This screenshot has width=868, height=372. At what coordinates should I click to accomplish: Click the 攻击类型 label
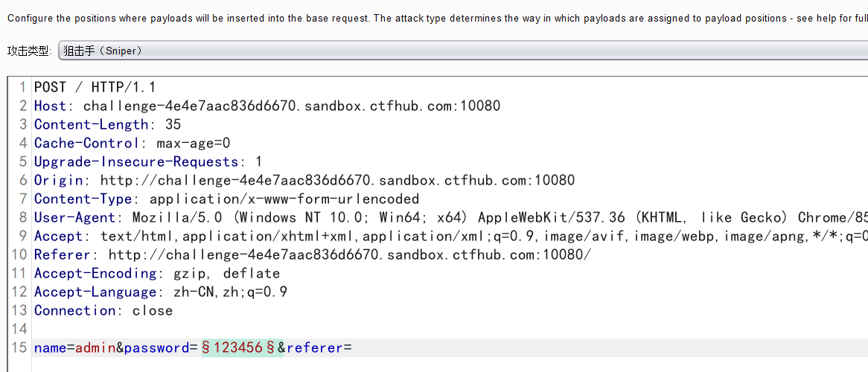29,51
